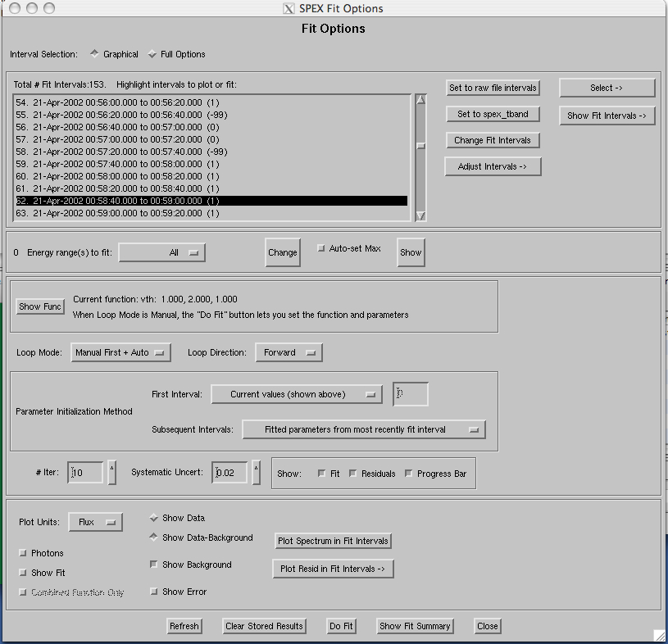Enable the Show Error checkbox

pos(154,592)
